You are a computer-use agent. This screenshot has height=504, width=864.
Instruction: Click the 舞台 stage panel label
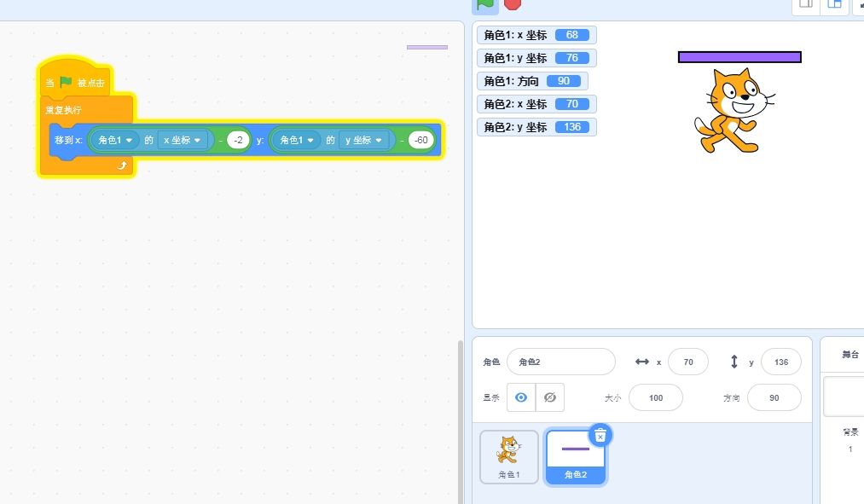click(x=850, y=355)
